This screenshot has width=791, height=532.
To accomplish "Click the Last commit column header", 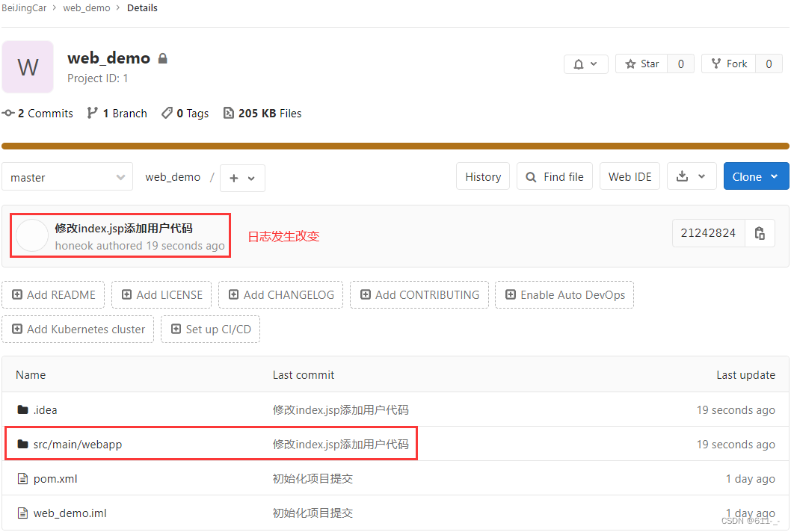I will pos(304,374).
